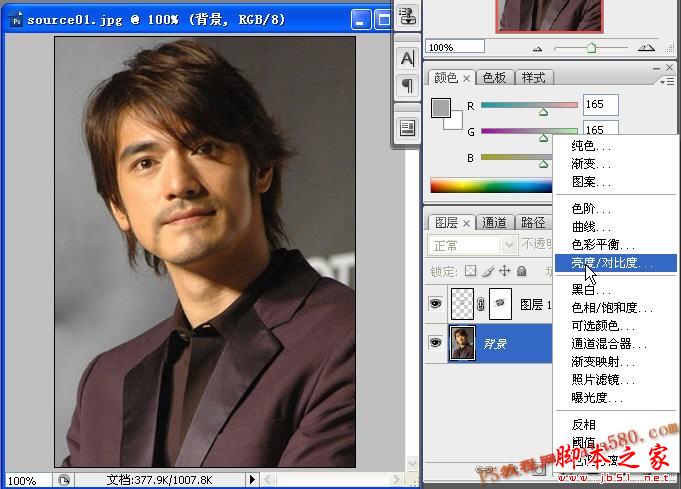Open the Character panel icon
The width and height of the screenshot is (681, 489).
[407, 58]
